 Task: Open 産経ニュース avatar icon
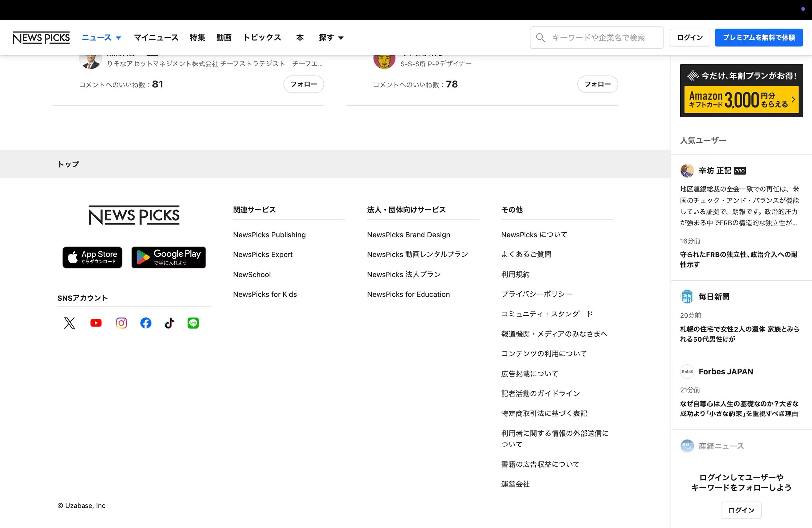687,445
